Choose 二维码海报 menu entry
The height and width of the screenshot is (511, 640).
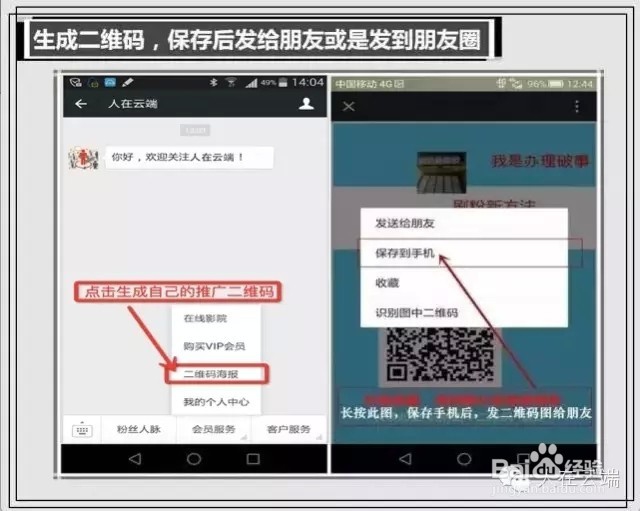tap(217, 374)
